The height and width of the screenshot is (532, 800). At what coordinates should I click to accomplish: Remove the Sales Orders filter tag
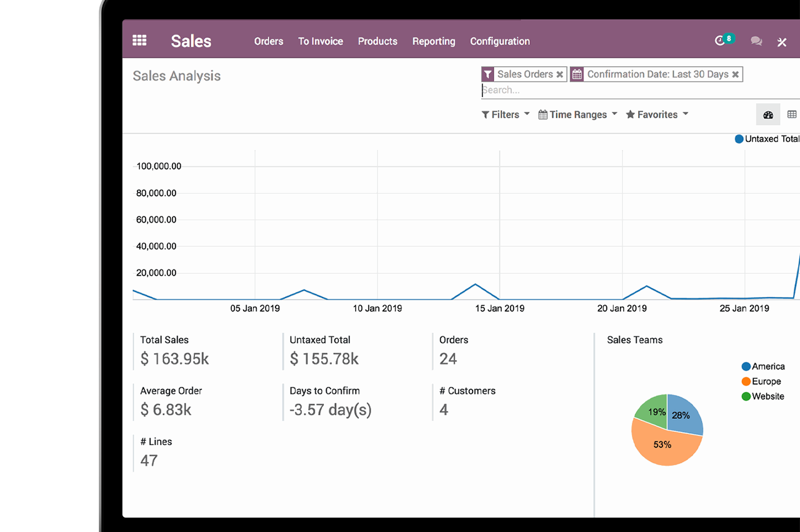[560, 74]
